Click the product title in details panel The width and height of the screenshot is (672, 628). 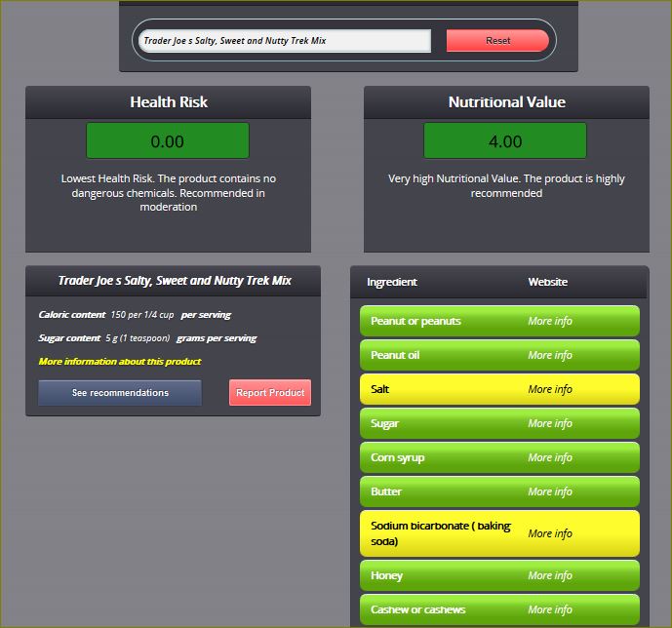point(175,281)
